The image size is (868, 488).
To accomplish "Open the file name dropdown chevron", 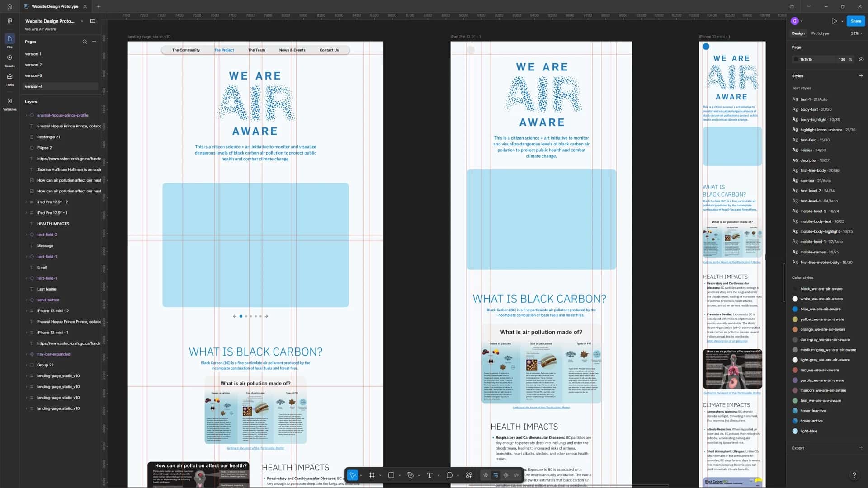I will [x=82, y=21].
